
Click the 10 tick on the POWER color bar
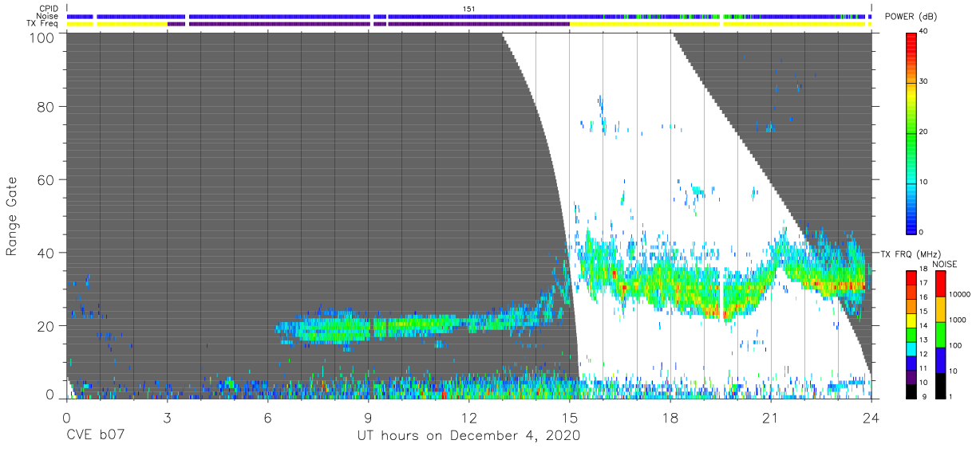pyautogui.click(x=924, y=182)
